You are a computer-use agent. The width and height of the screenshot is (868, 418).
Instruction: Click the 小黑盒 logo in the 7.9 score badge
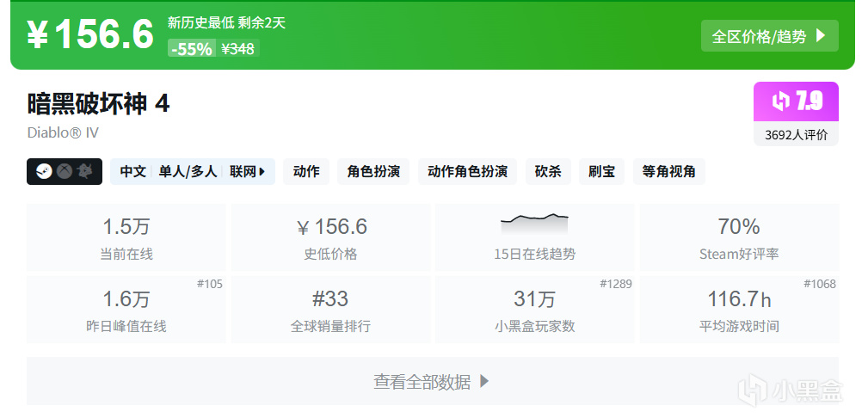(783, 101)
